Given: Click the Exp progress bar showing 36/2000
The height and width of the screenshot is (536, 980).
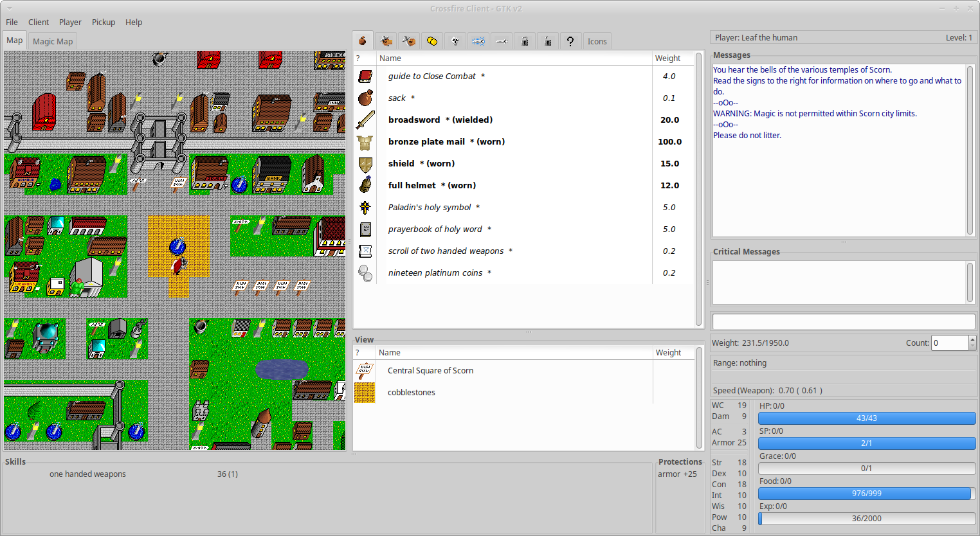Looking at the screenshot, I should pyautogui.click(x=867, y=518).
